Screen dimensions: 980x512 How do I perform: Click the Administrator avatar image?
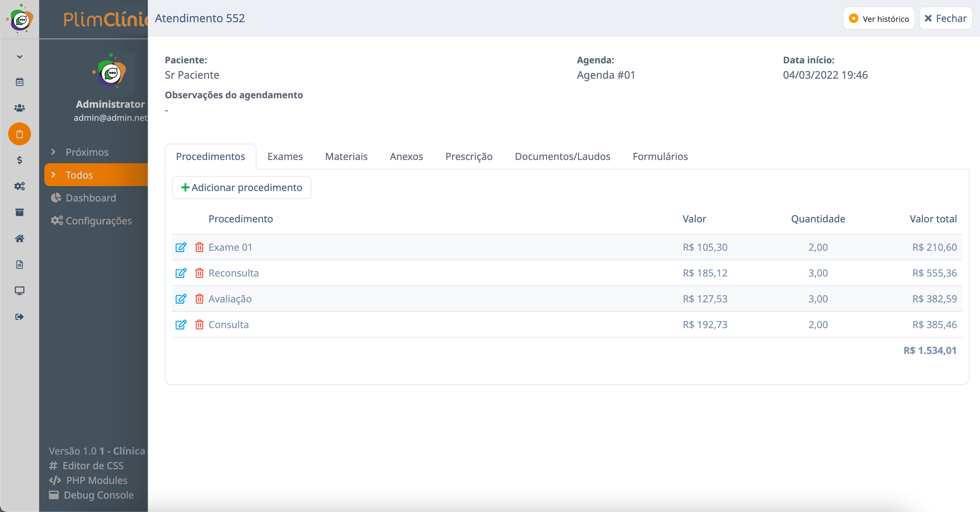click(x=110, y=72)
